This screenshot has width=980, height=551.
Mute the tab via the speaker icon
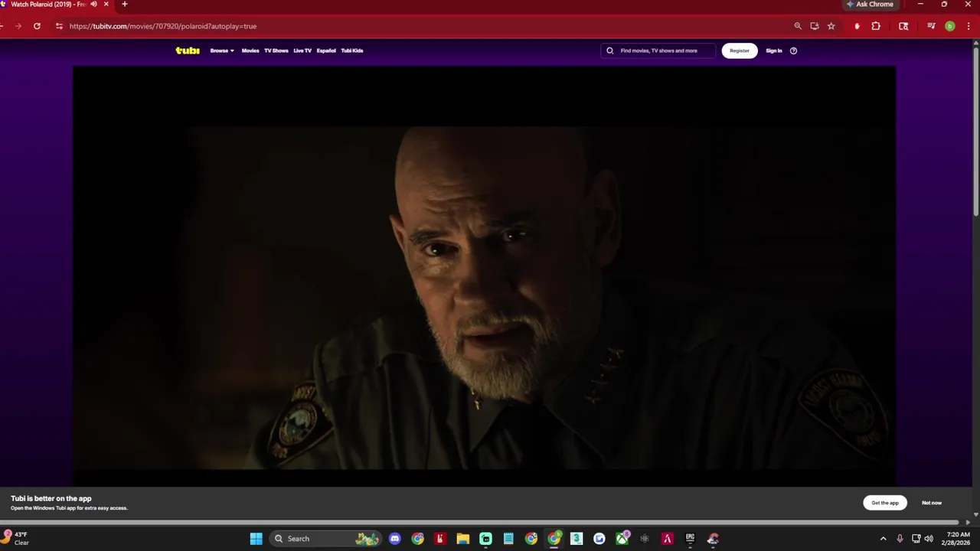click(94, 5)
